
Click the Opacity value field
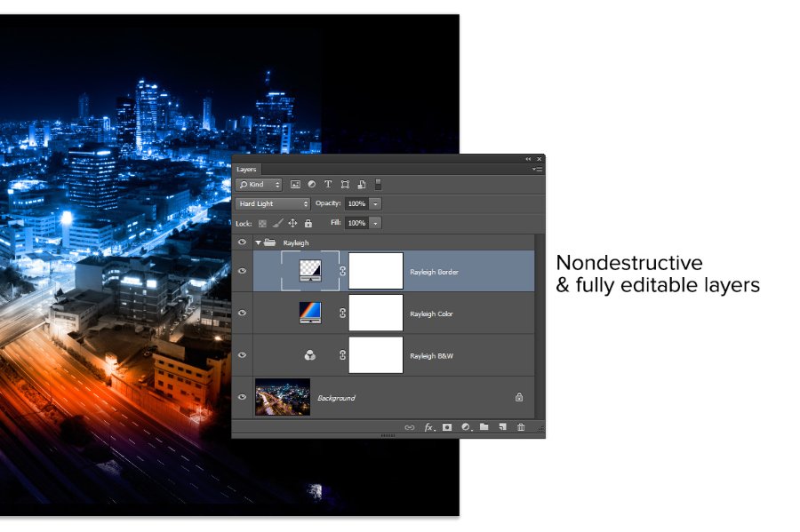[x=357, y=204]
